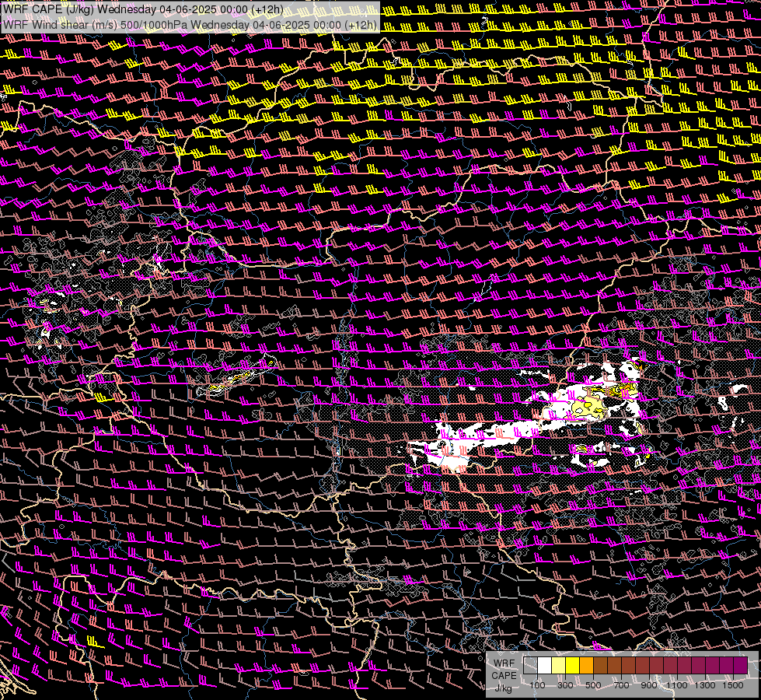The image size is (761, 700).
Task: Click the 300 legend value
Action: (x=565, y=685)
